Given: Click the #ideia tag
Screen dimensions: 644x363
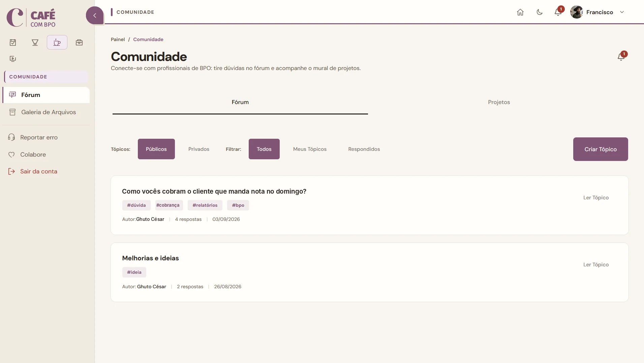Looking at the screenshot, I should click(134, 272).
